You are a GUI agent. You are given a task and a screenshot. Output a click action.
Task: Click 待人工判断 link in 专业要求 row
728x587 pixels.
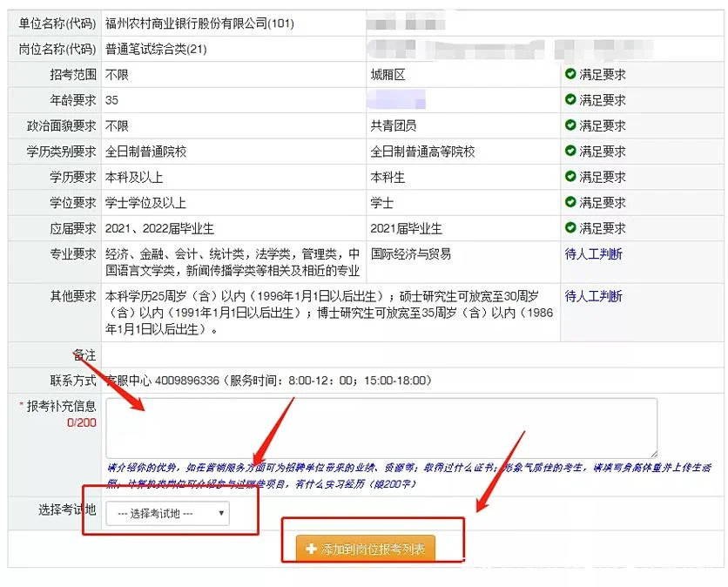tap(593, 254)
